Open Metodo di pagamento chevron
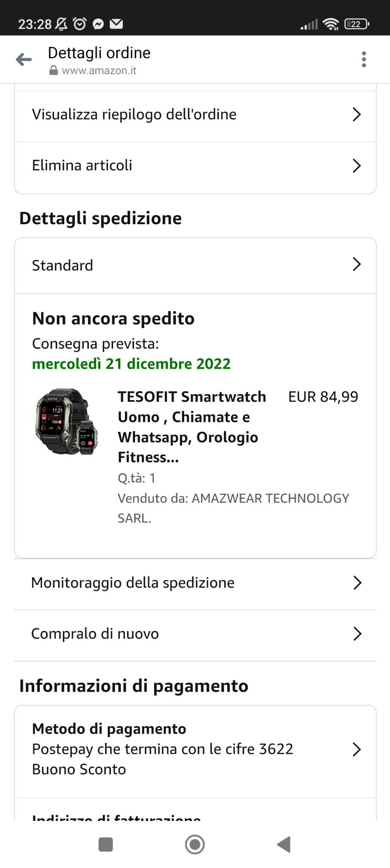 357,749
